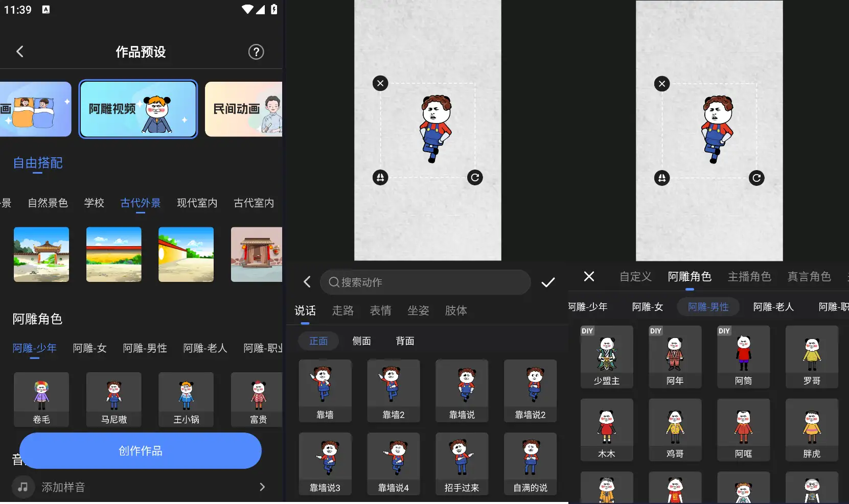Expand 添加样音 with its chevron
Viewport: 849px width, 504px height.
[262, 487]
